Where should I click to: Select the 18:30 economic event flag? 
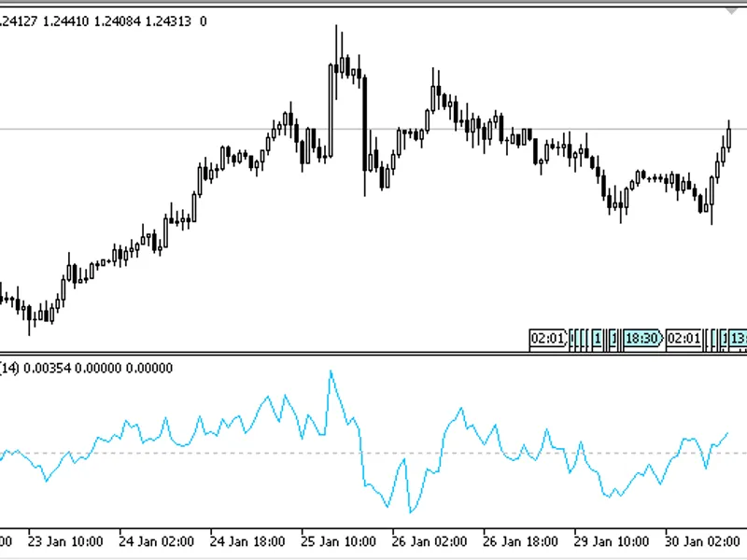click(x=642, y=339)
